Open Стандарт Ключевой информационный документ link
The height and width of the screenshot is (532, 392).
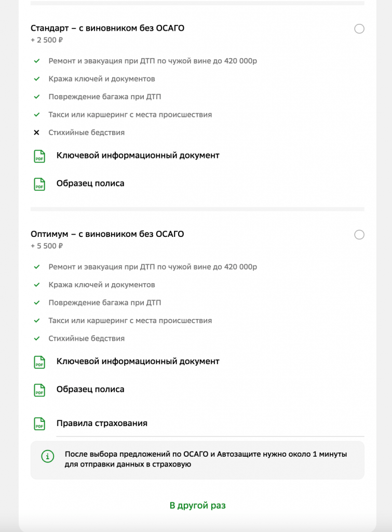point(138,155)
